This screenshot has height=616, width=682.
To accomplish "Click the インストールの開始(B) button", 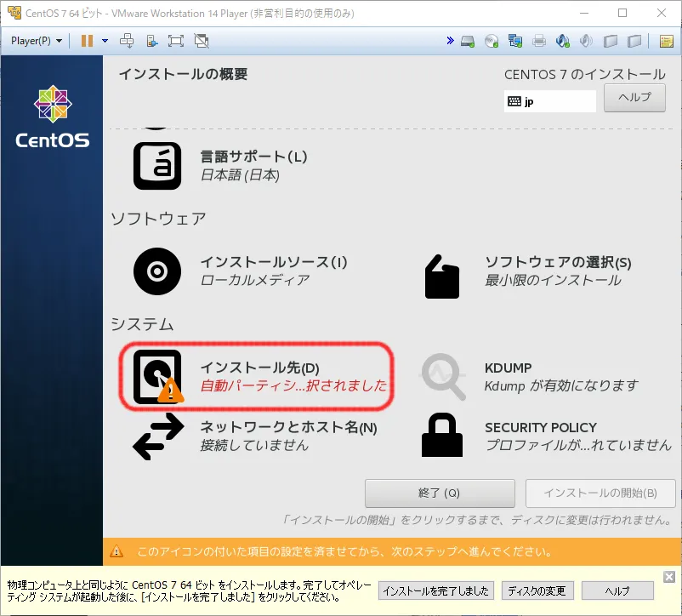I will (600, 493).
